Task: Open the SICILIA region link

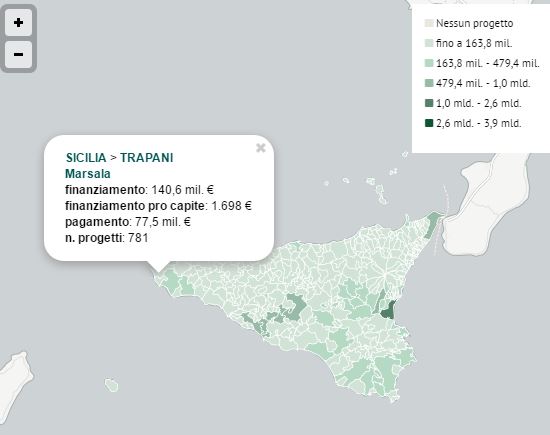Action: tap(86, 158)
